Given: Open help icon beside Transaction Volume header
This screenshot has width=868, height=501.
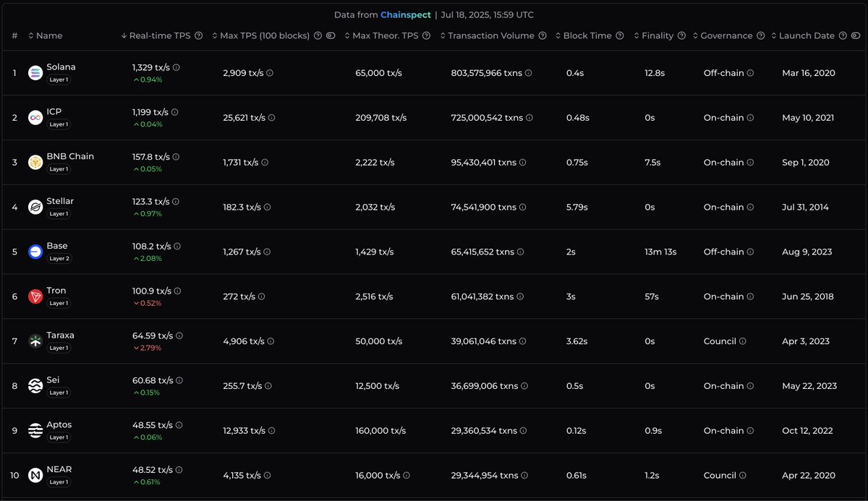Looking at the screenshot, I should [x=542, y=35].
